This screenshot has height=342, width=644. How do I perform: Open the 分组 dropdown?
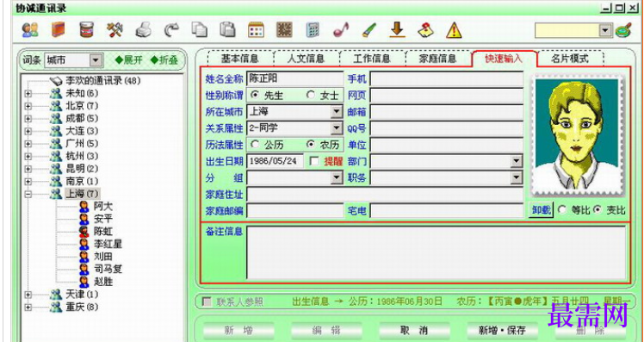point(337,177)
